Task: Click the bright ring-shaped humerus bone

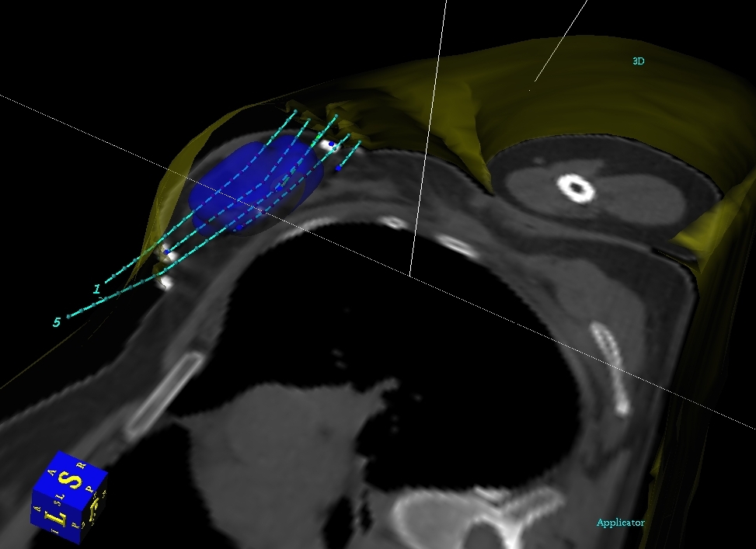Action: [576, 186]
